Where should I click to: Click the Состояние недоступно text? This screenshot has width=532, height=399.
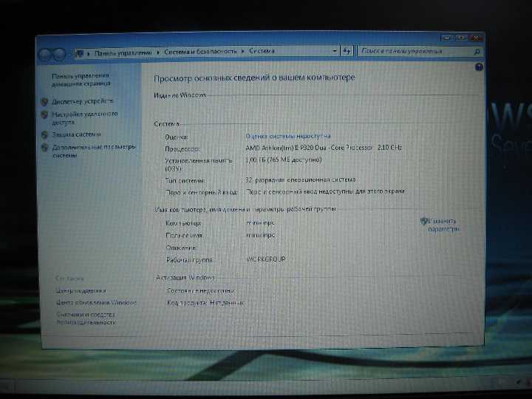point(201,291)
